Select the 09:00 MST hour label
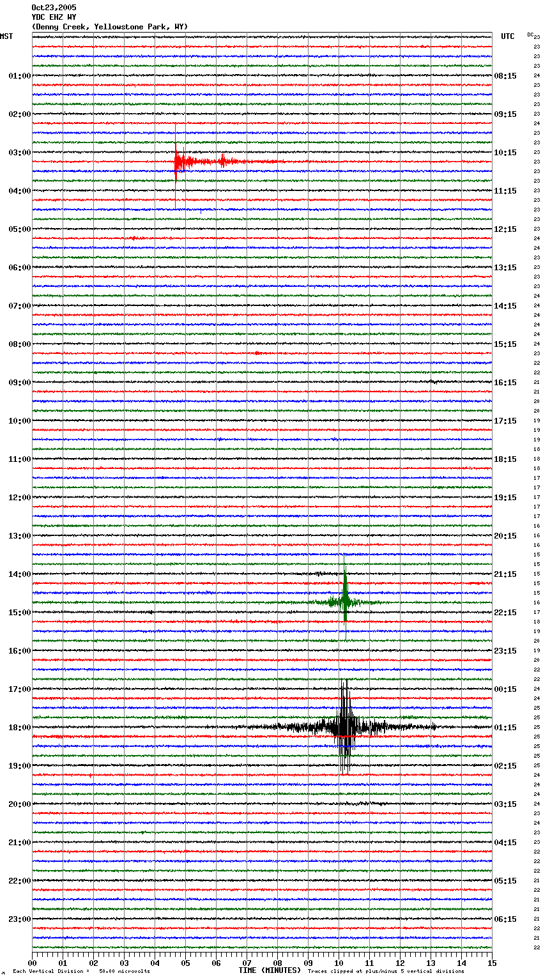This screenshot has width=543, height=980. (20, 383)
